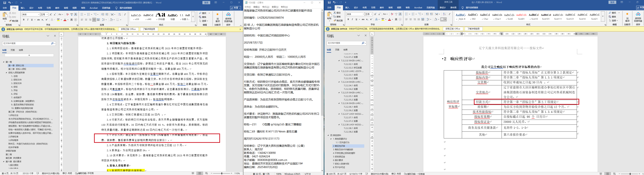644x175 pixels.
Task: Toggle Bold in right Word ribbon
Action: [348, 19]
